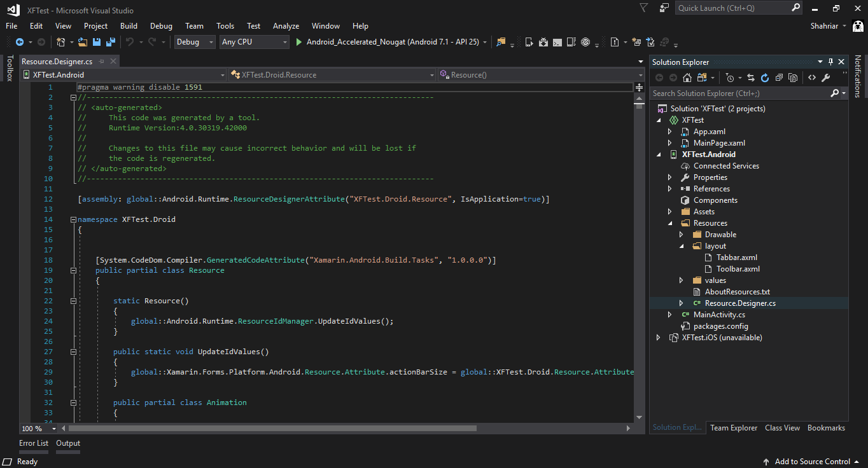Open the Debug menu

click(x=161, y=26)
